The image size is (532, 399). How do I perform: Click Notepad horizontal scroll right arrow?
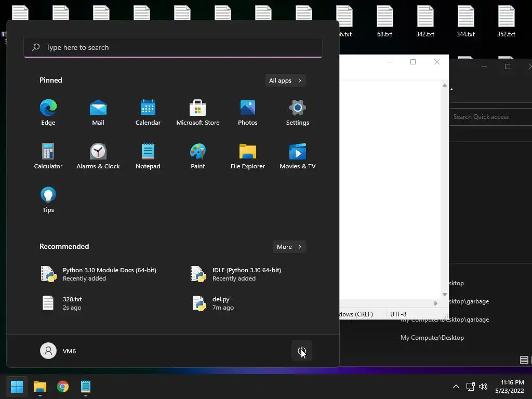436,303
